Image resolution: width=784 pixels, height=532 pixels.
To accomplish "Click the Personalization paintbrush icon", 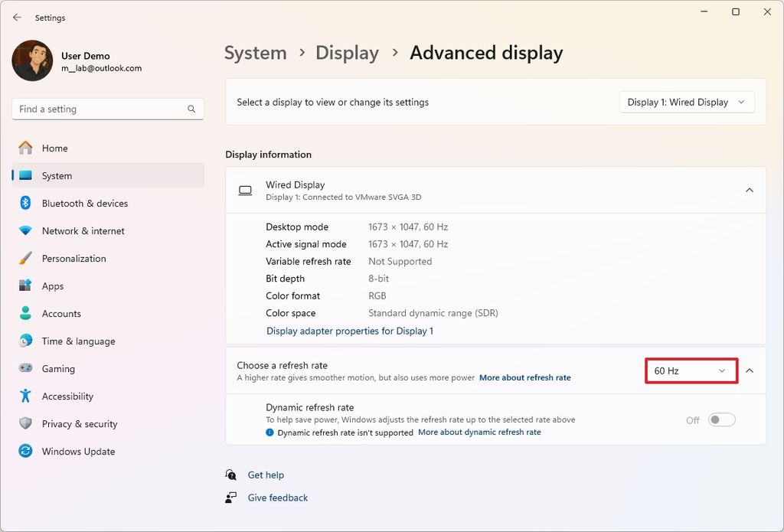I will 25,258.
